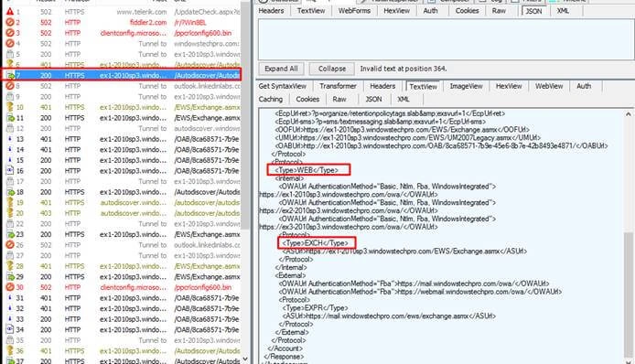Viewport: 635px width, 364px height.
Task: Select session 20 with result 403
Action: tap(123, 213)
